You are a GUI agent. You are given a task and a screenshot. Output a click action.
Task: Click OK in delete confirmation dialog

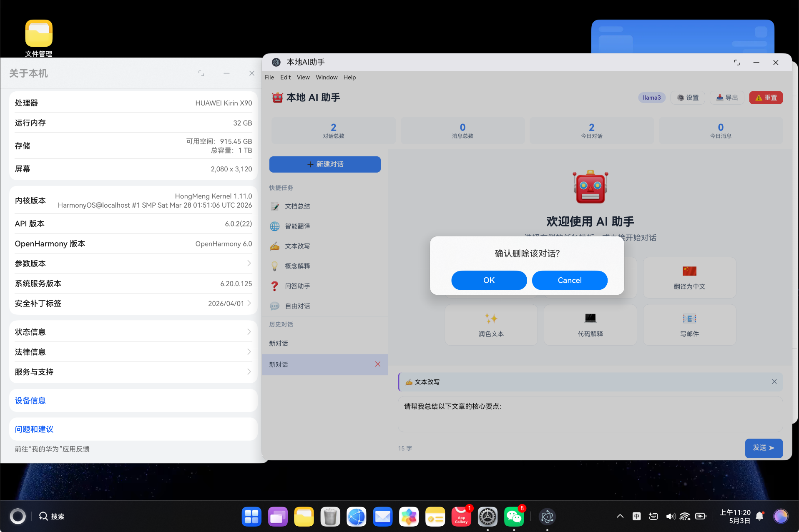(489, 280)
